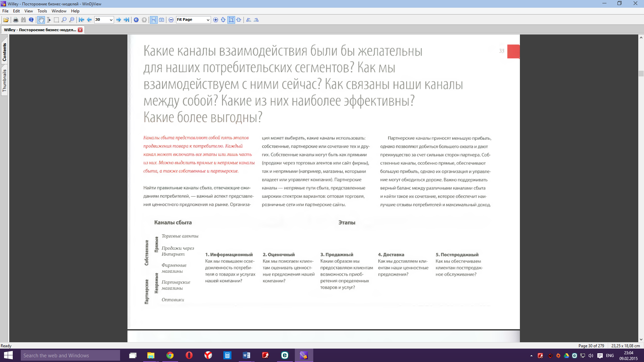Open the Windows Start menu

click(8, 355)
